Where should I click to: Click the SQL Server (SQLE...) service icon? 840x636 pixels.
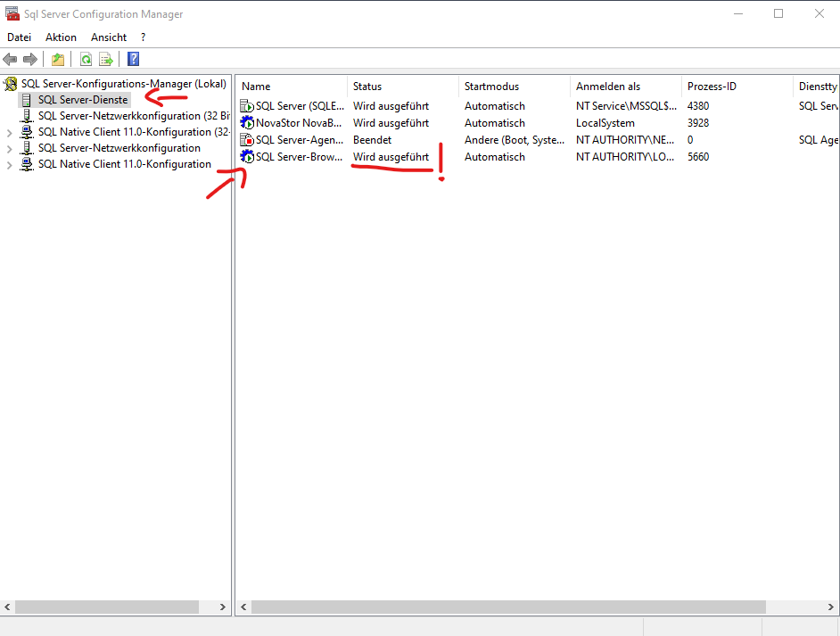(x=247, y=106)
